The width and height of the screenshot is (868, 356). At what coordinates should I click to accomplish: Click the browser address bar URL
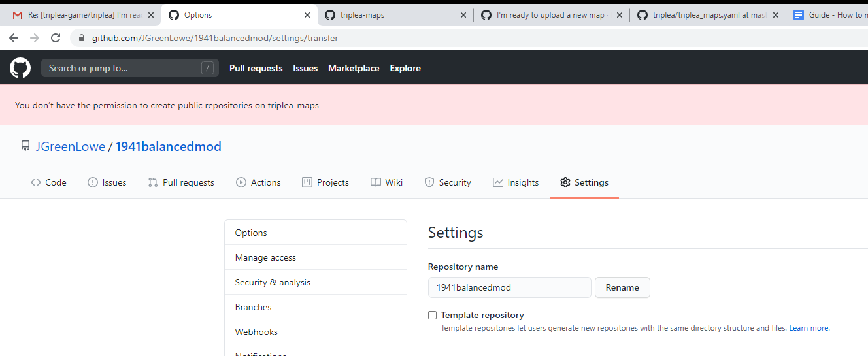click(215, 38)
